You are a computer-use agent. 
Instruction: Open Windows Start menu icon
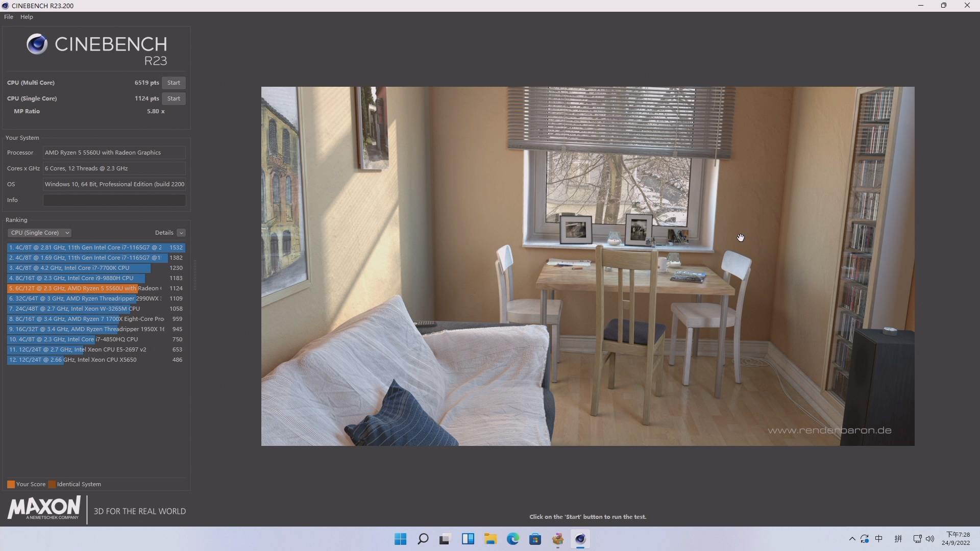click(401, 539)
